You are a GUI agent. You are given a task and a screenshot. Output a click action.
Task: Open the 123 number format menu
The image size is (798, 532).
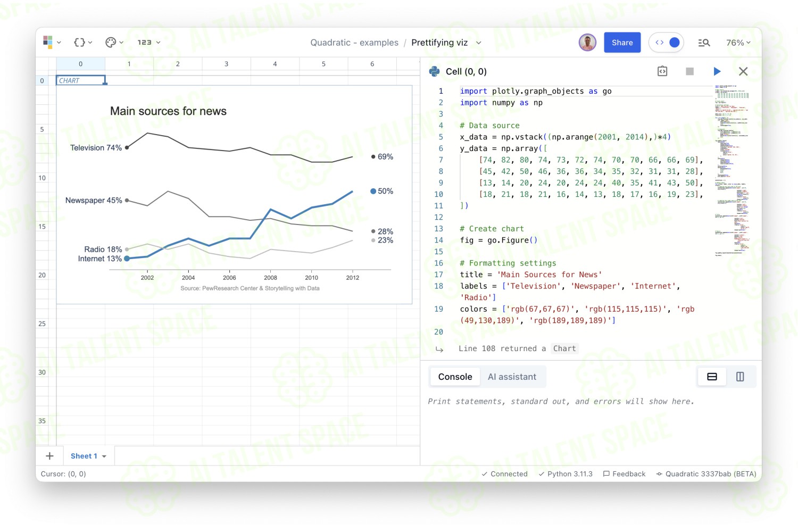click(148, 43)
